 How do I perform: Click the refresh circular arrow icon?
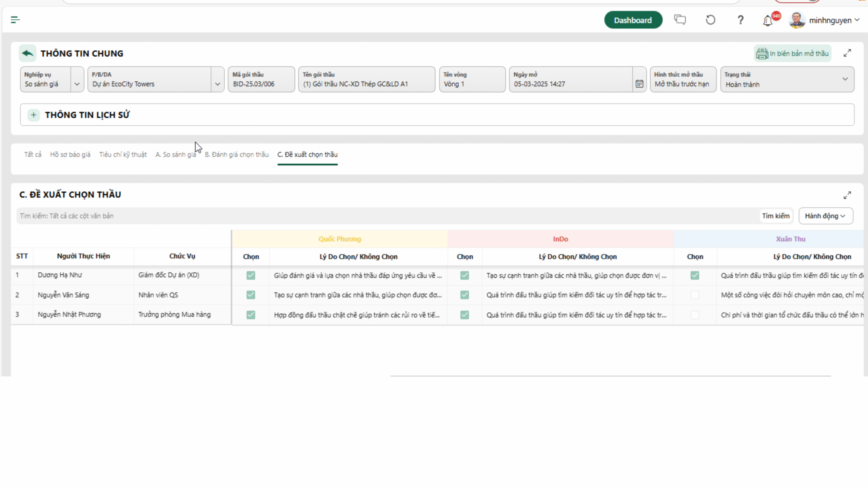(710, 20)
